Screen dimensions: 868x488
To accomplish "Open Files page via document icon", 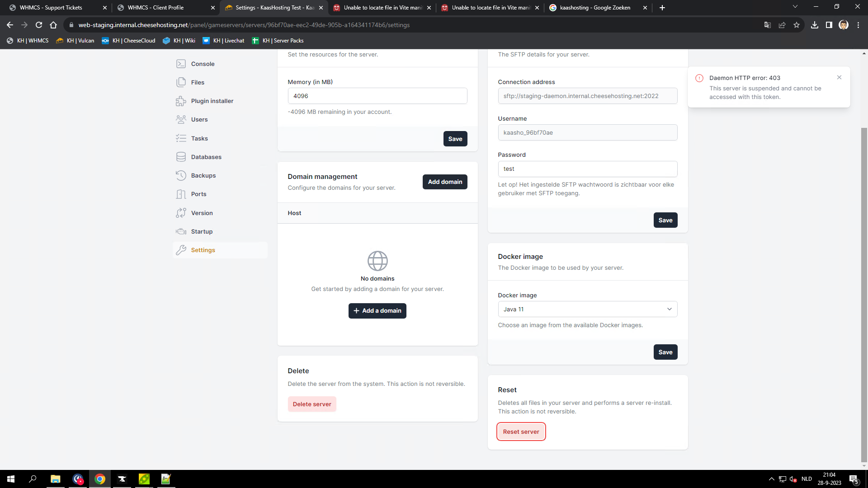I will [x=181, y=82].
